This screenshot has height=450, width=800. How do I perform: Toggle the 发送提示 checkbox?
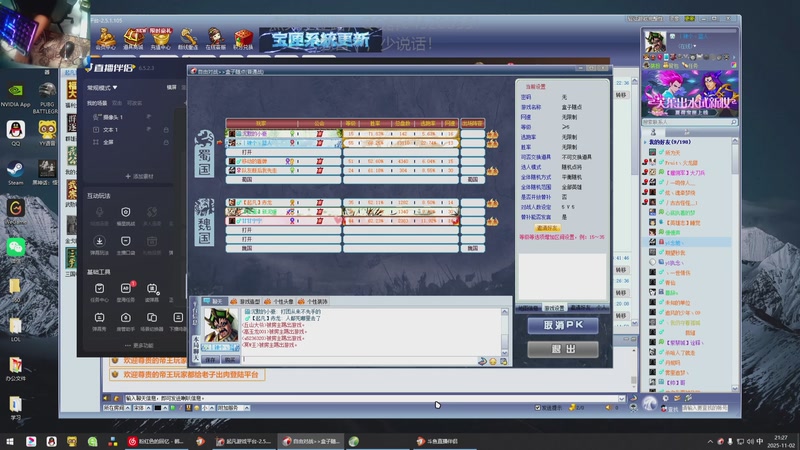537,408
